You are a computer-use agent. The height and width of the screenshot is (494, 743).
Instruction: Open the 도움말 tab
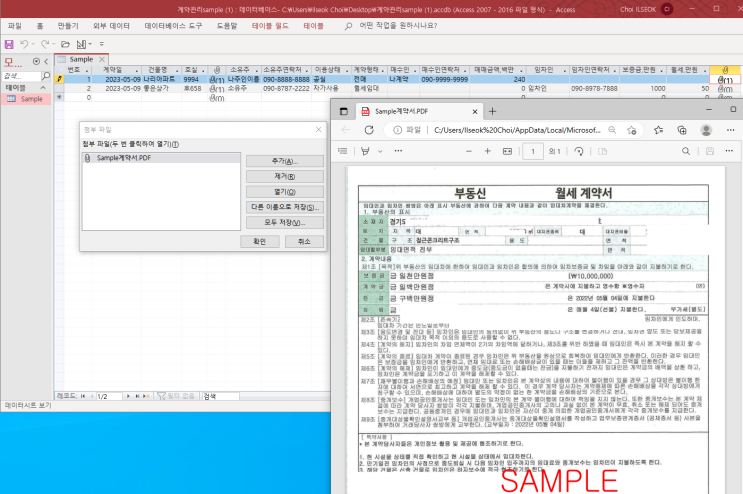[227, 26]
